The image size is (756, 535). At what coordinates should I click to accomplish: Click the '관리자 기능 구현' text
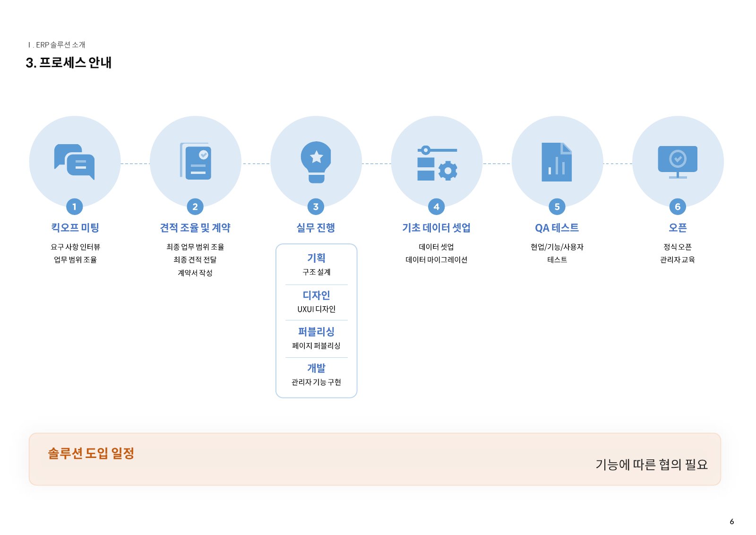[316, 382]
